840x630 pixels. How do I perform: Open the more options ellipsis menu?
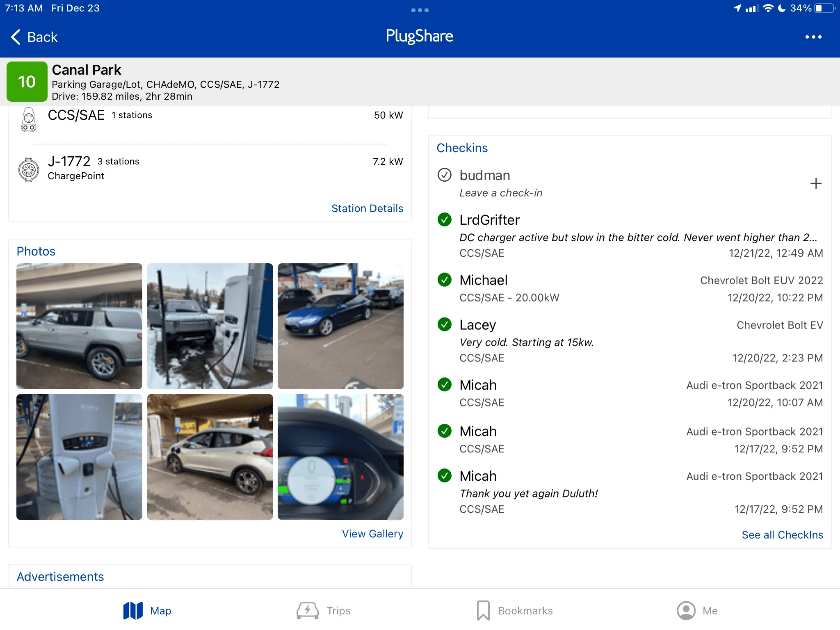(x=813, y=37)
